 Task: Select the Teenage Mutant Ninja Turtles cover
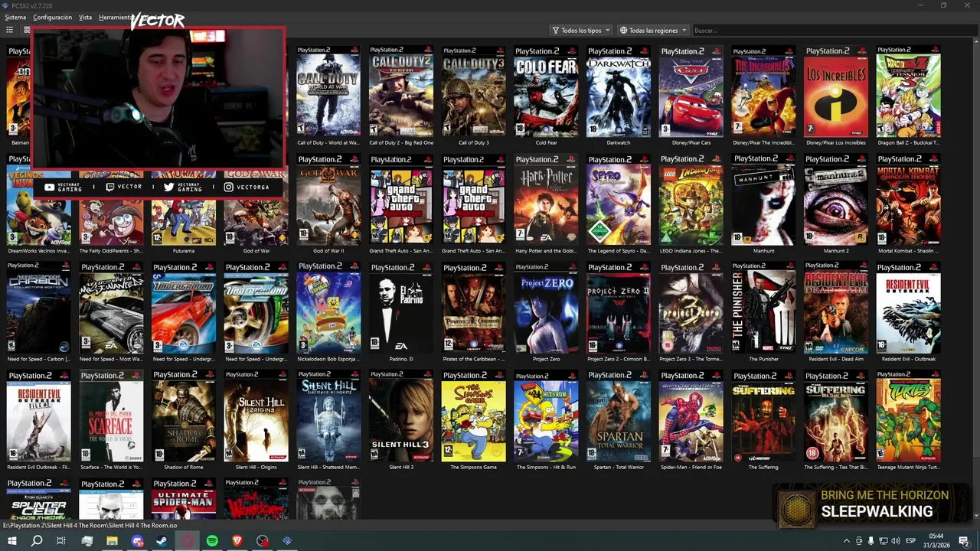pos(908,416)
